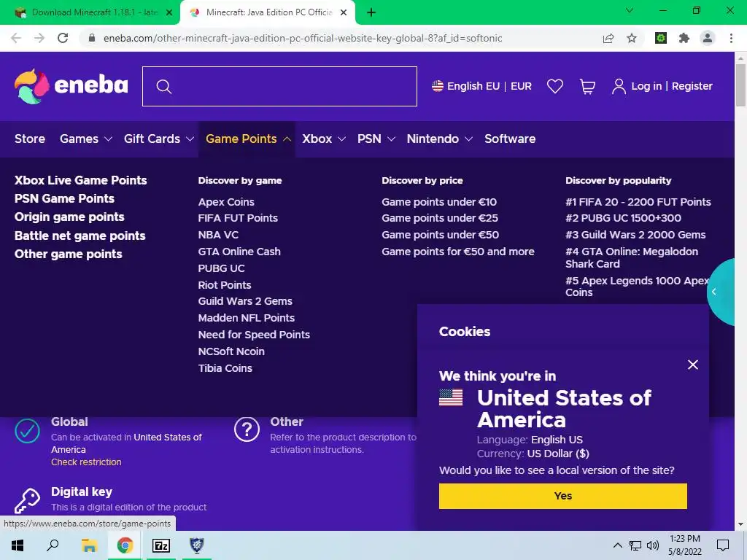Image resolution: width=747 pixels, height=560 pixels.
Task: Share this page icon in address bar
Action: pyautogui.click(x=608, y=38)
